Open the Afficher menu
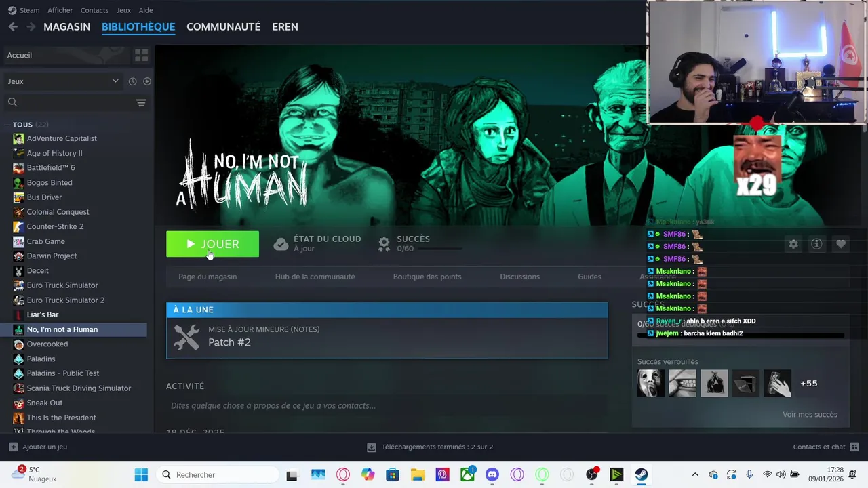The image size is (868, 488). click(60, 10)
